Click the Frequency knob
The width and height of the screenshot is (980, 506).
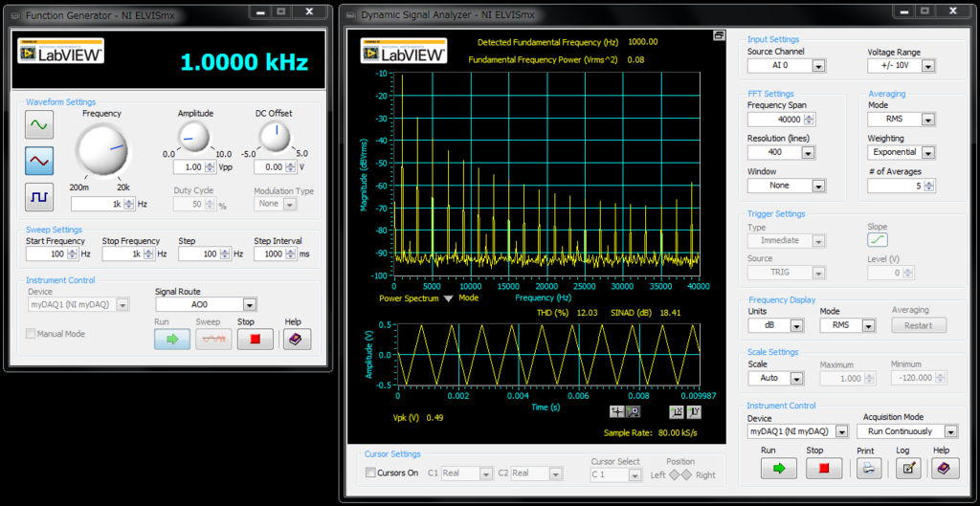[101, 150]
